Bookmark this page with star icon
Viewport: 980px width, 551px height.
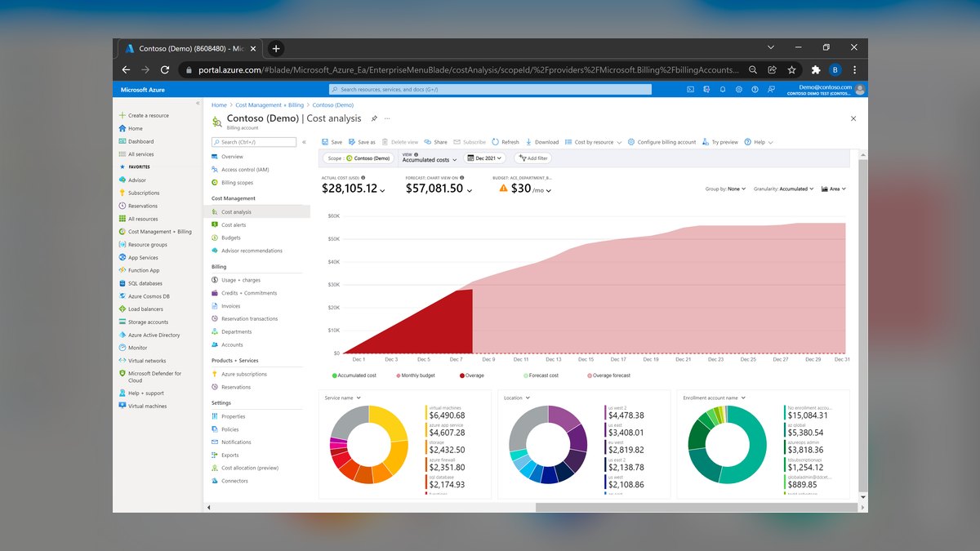[x=791, y=70]
